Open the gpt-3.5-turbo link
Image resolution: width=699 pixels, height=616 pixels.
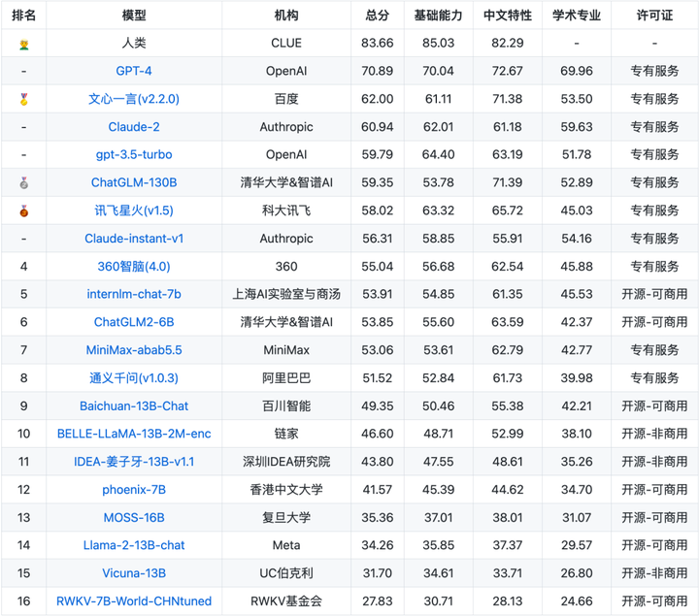pyautogui.click(x=134, y=154)
